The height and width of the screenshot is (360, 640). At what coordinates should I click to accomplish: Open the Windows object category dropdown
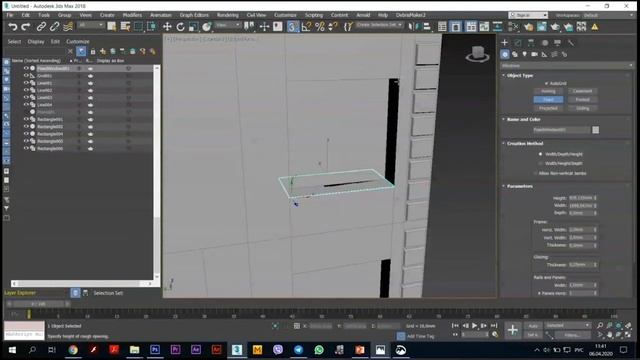tap(567, 66)
